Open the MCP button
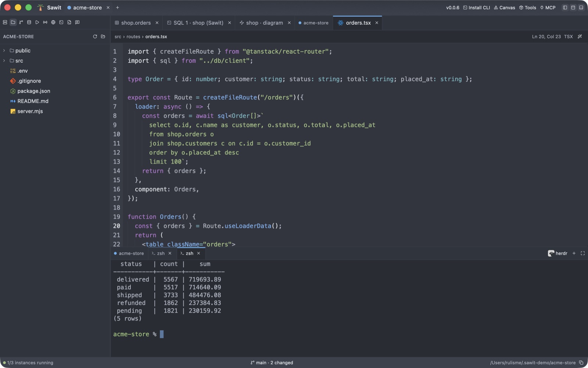588x368 pixels. pos(548,7)
